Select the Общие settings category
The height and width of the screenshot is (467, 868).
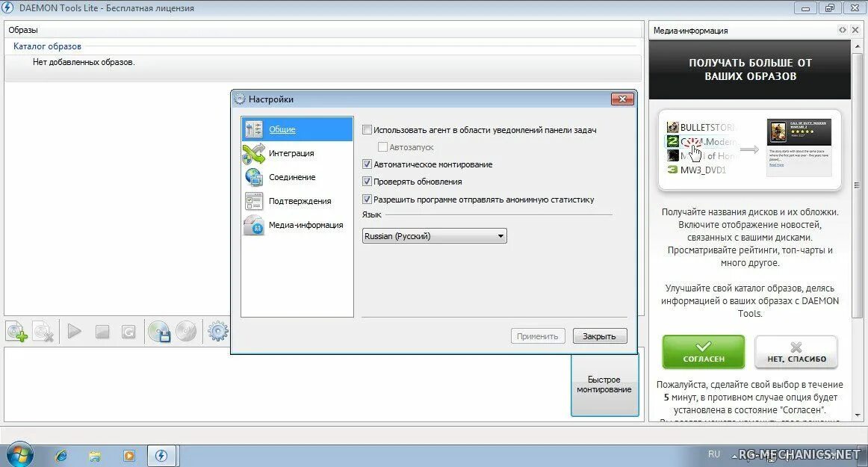[x=297, y=129]
